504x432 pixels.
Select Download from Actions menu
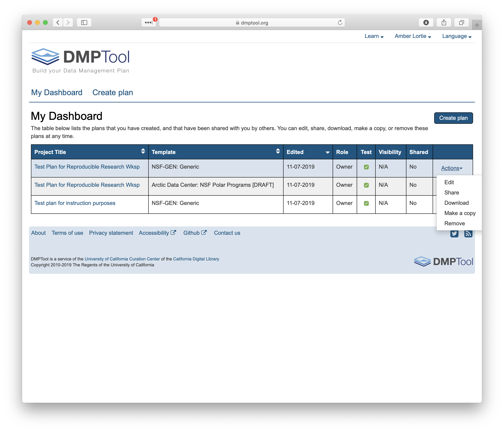456,203
